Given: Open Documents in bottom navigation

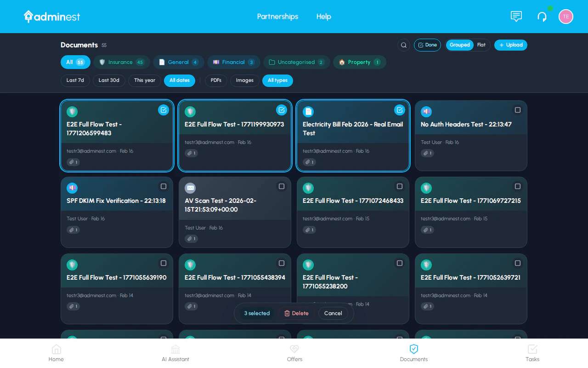Looking at the screenshot, I should pos(414,353).
